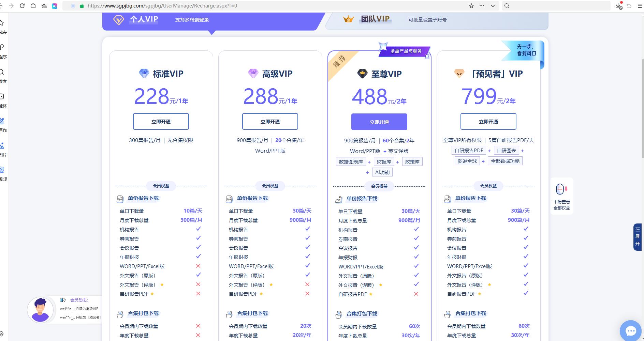Click the 自研报告PDF tag in 预见者 card
Viewport: 644px width, 341px height.
coord(469,151)
